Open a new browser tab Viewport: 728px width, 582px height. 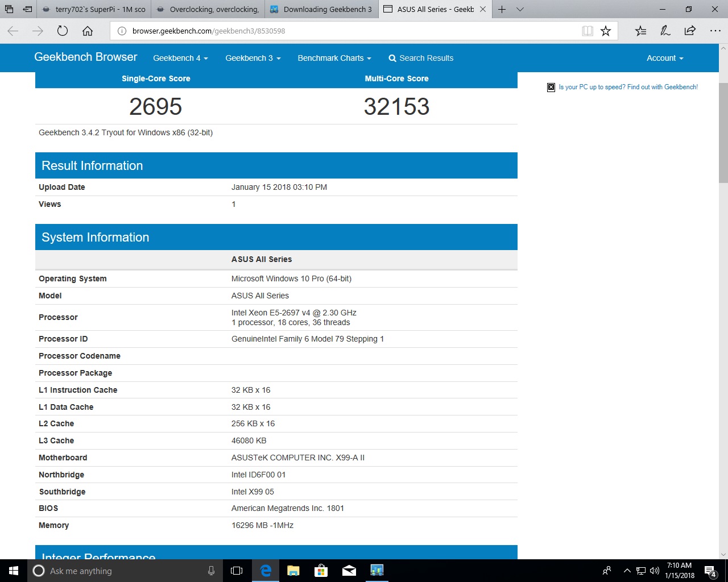click(x=502, y=9)
